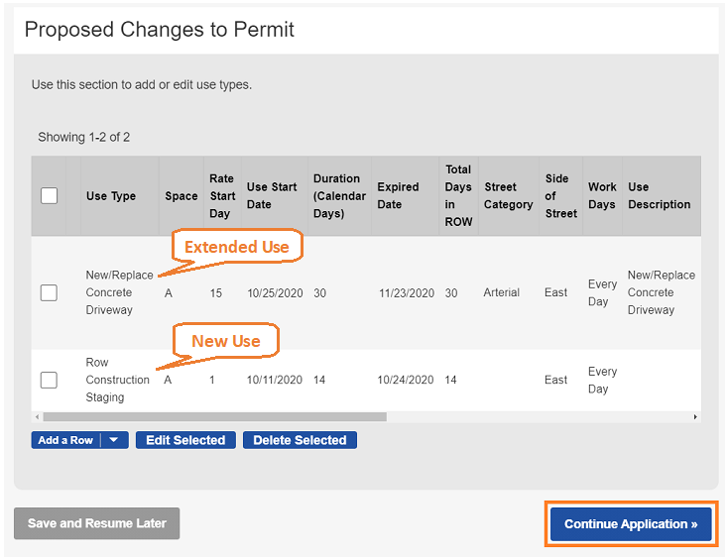Screen dimensions: 728x560
Task: Click the Use Start Date column header
Action: (272, 195)
